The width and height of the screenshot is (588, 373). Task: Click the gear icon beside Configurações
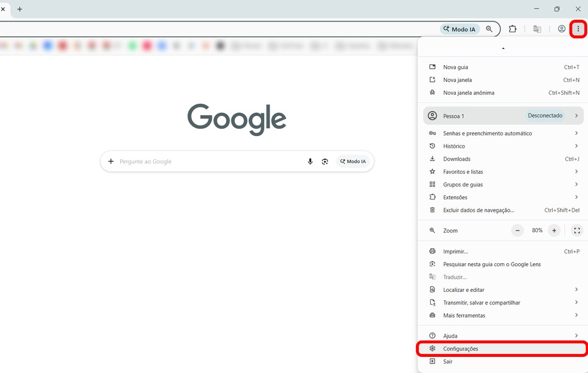point(433,349)
